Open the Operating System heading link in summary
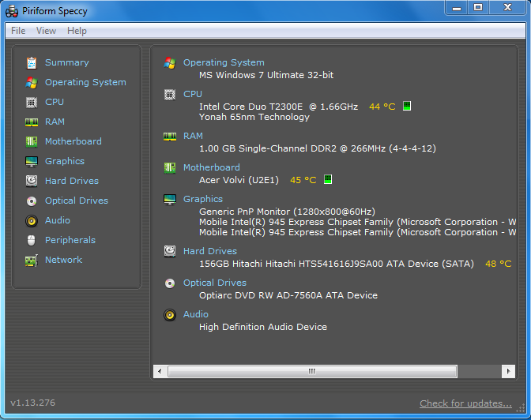531x420 pixels. [x=224, y=62]
